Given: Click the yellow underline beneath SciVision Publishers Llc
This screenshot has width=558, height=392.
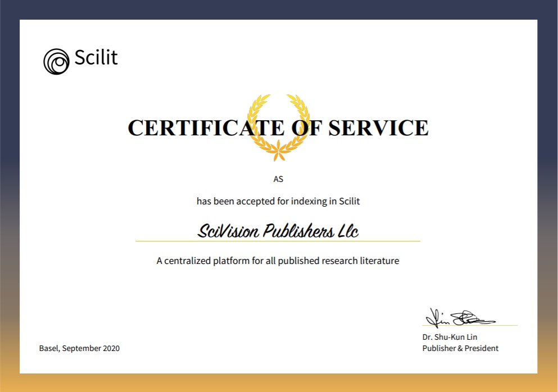Looking at the screenshot, I should (x=278, y=241).
